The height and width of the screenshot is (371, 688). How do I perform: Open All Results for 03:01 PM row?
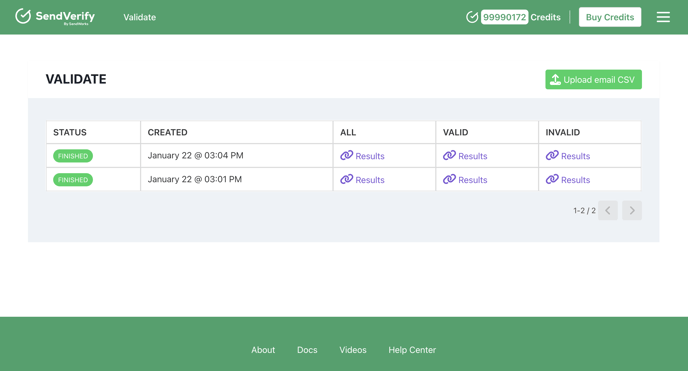(x=362, y=179)
